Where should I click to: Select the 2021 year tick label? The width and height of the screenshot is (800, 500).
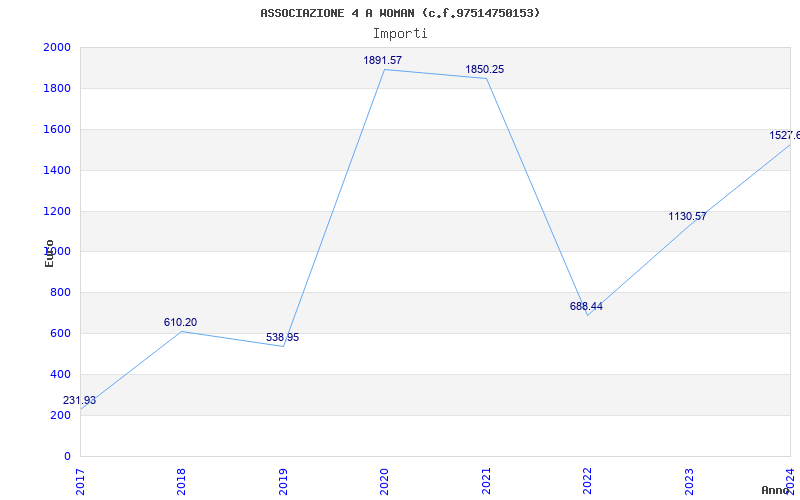pos(486,482)
